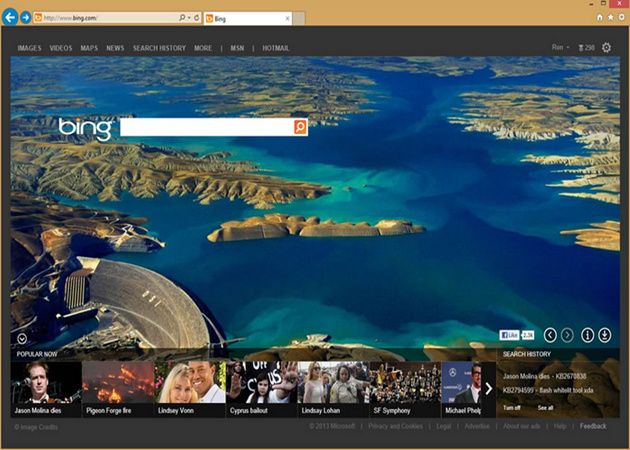Download today's Bing wallpaper image
This screenshot has width=630, height=450.
(604, 335)
